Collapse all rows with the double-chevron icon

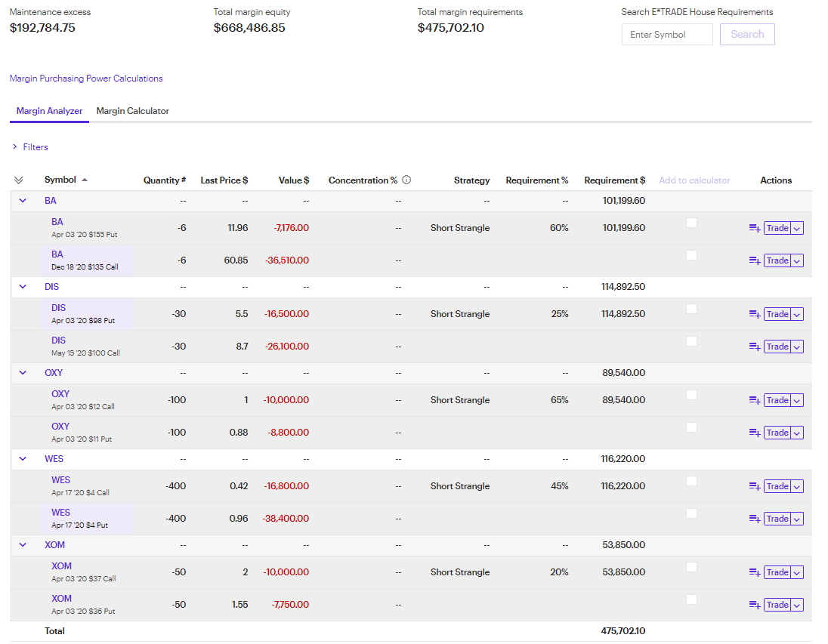[x=18, y=180]
